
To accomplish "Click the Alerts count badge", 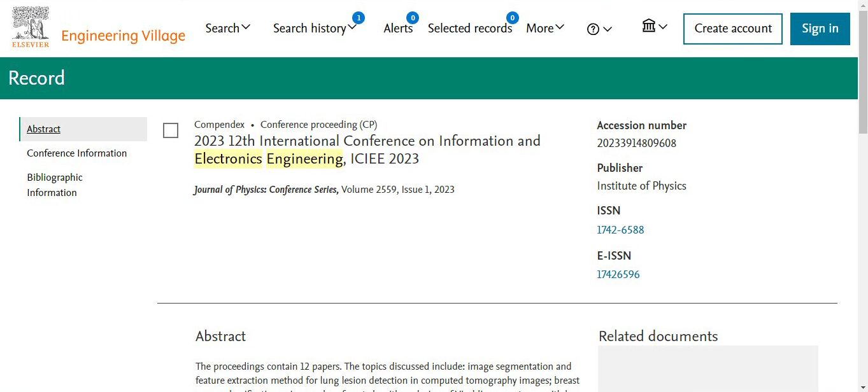I will click(x=413, y=18).
